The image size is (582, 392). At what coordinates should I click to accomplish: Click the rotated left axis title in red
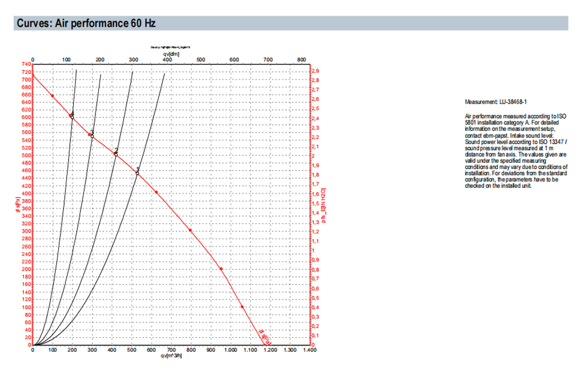point(18,205)
